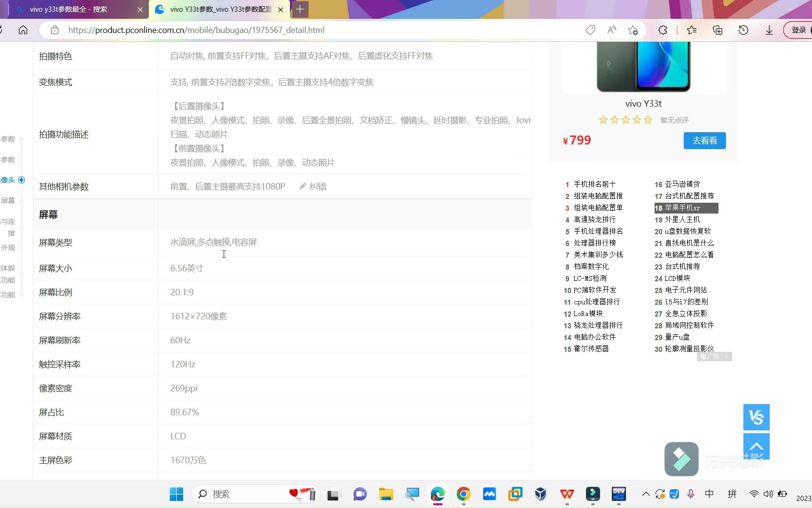Viewport: 812px width, 508px height.
Task: Select the vivo Y33t参数 pconline tab
Action: 219,9
